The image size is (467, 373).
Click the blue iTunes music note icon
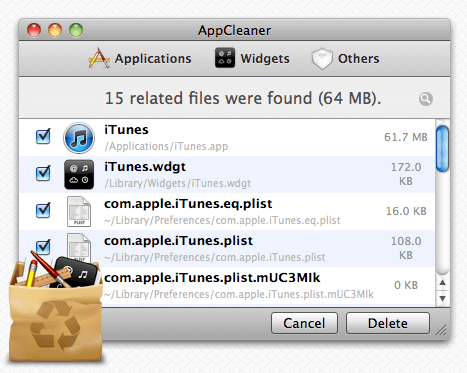coord(79,138)
